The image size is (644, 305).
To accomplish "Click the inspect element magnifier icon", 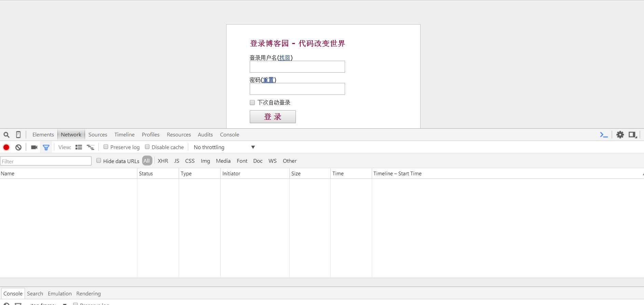I will click(6, 135).
